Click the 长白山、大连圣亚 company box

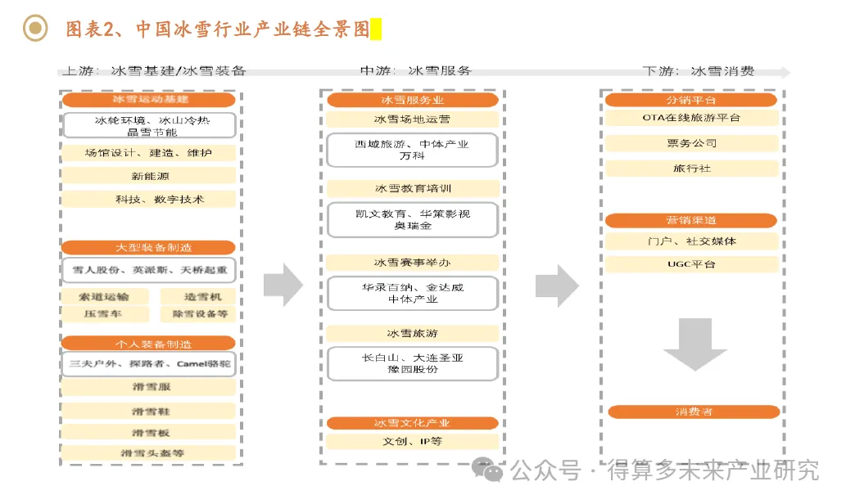point(412,363)
